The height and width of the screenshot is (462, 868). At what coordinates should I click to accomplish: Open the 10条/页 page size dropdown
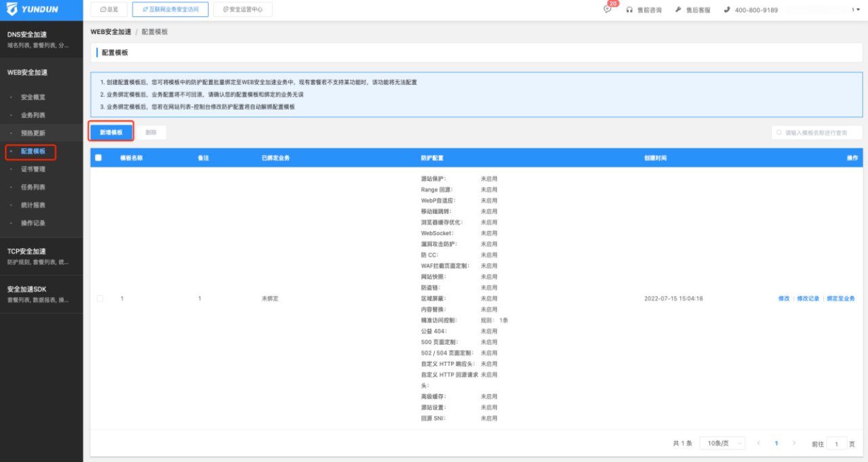click(722, 443)
